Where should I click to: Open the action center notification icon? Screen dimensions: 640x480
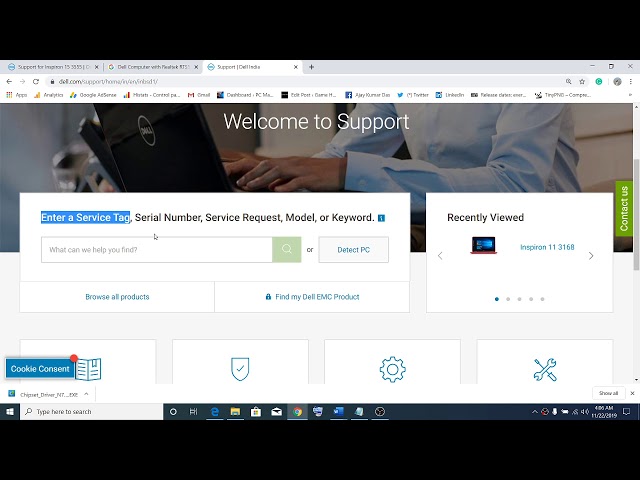(x=627, y=411)
